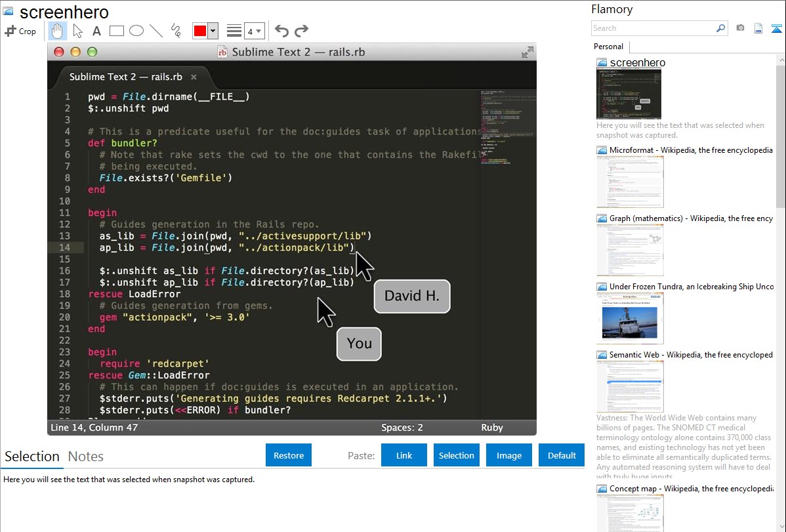Click the selected text note in Selection pane
786x532 pixels.
coord(129,480)
